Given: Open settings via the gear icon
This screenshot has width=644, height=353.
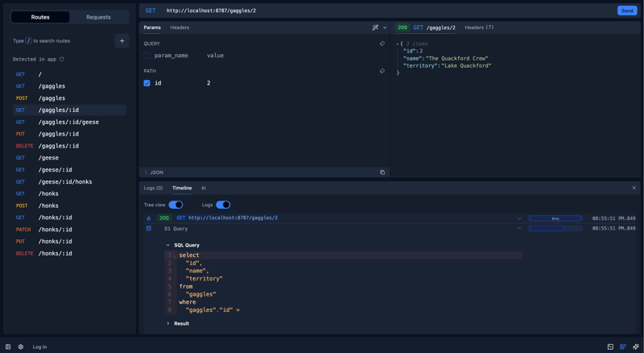Looking at the screenshot, I should pos(21,347).
